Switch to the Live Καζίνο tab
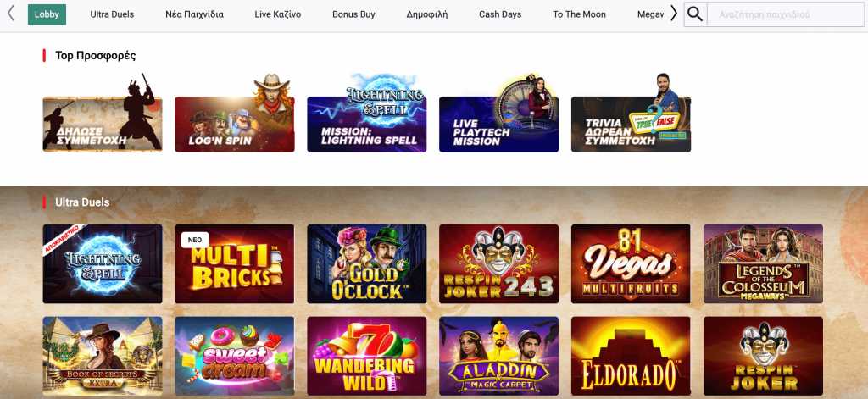This screenshot has width=868, height=399. click(x=278, y=14)
